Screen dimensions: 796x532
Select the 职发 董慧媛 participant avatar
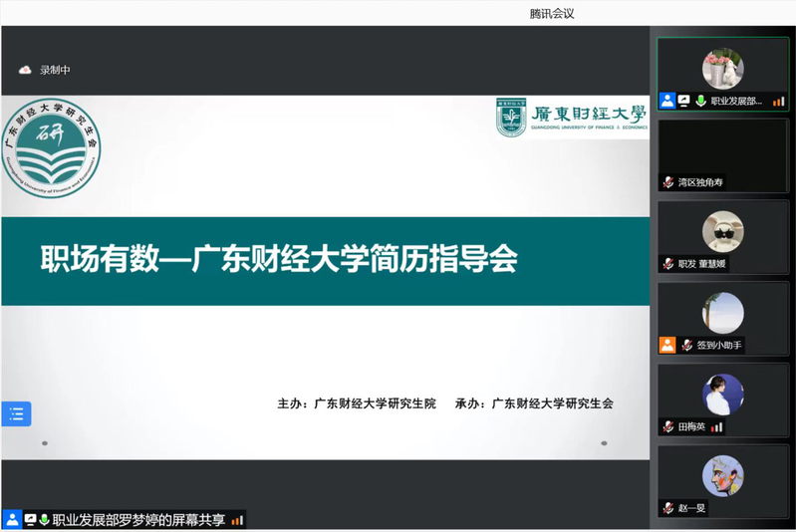(722, 232)
